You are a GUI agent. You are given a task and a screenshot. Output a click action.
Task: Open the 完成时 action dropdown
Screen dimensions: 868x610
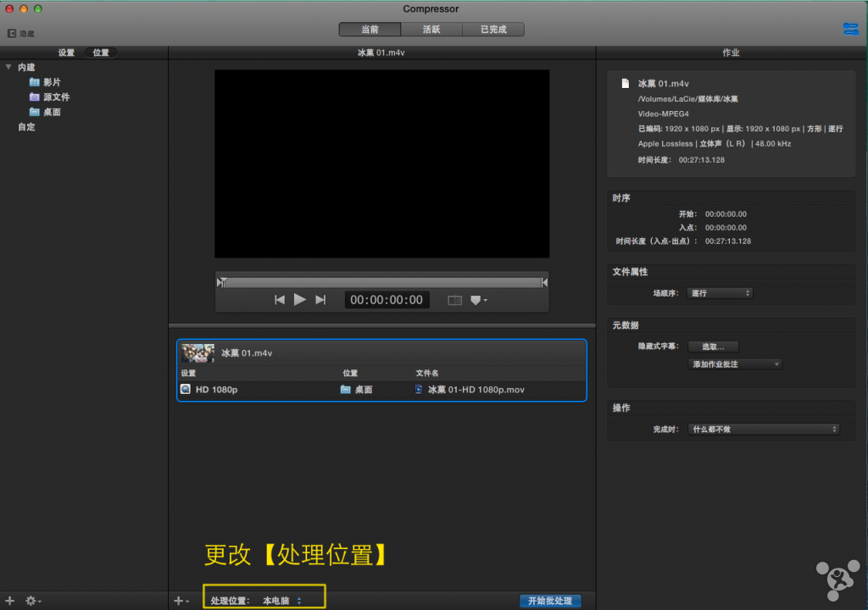tap(763, 430)
